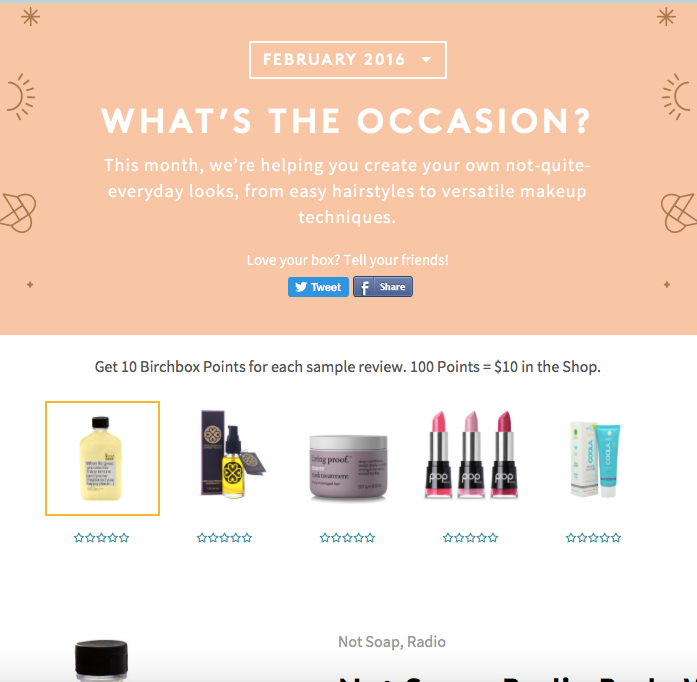Screen dimensions: 697x682
Task: Select the Coola sunscreen tube thumbnail
Action: pos(595,460)
